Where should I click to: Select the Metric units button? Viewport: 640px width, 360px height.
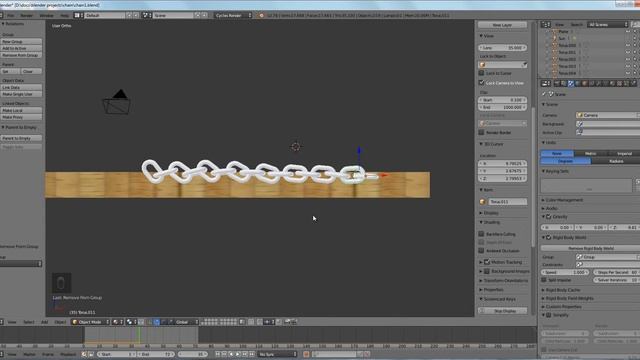[591, 153]
